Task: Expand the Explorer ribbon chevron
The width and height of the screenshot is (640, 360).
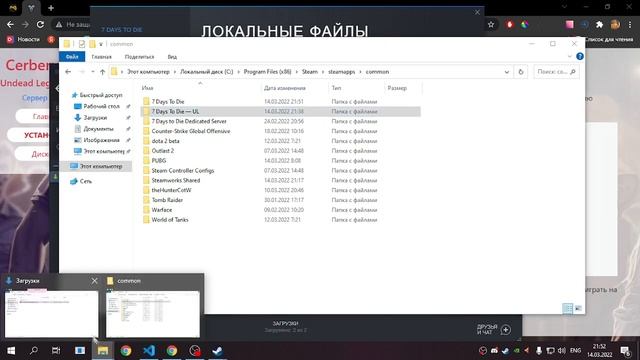Action: [x=570, y=56]
